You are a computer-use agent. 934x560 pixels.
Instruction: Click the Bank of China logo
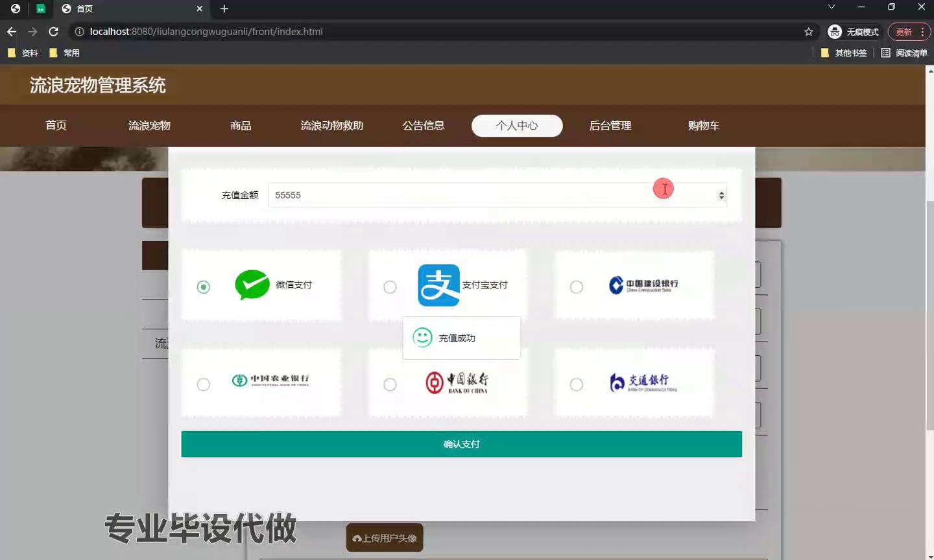click(457, 382)
